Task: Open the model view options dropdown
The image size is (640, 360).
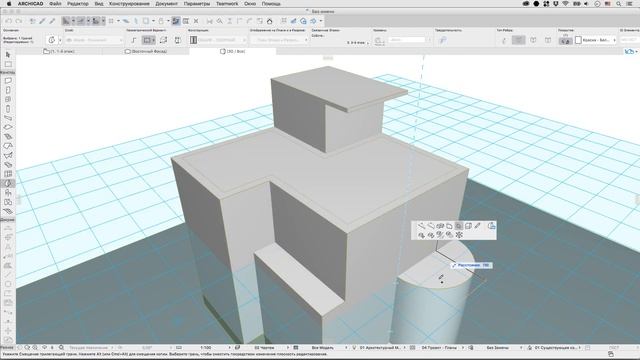Action: [439, 348]
